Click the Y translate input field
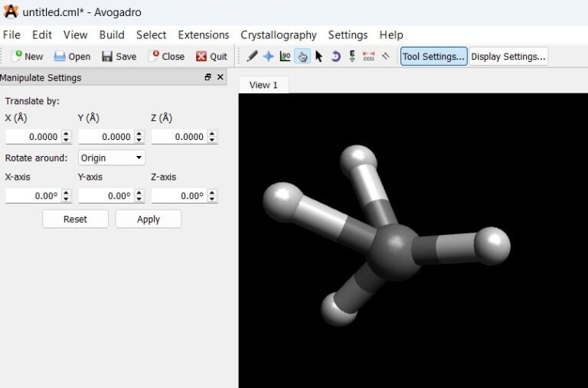Viewport: 588px width, 388px height. (x=106, y=136)
